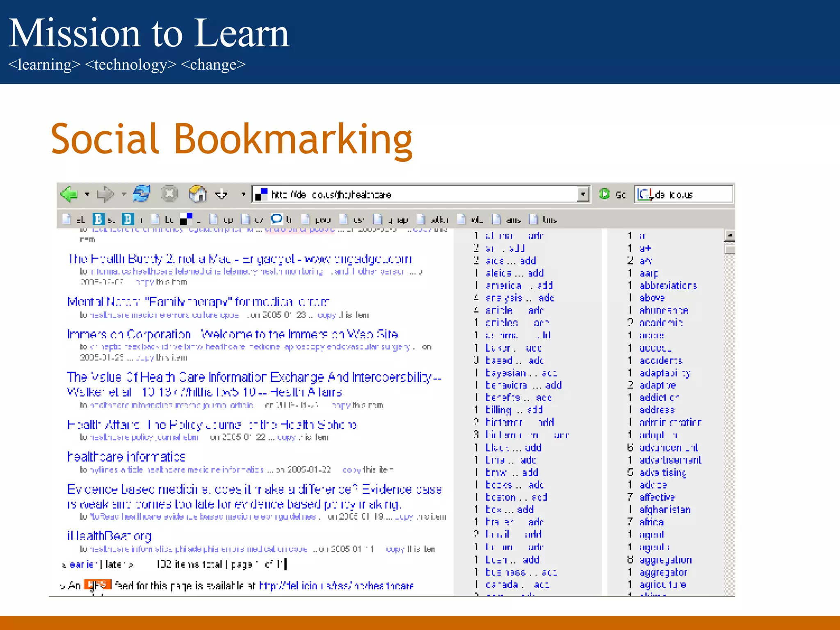Click the 'accidents' tag in the right column

coord(661,361)
